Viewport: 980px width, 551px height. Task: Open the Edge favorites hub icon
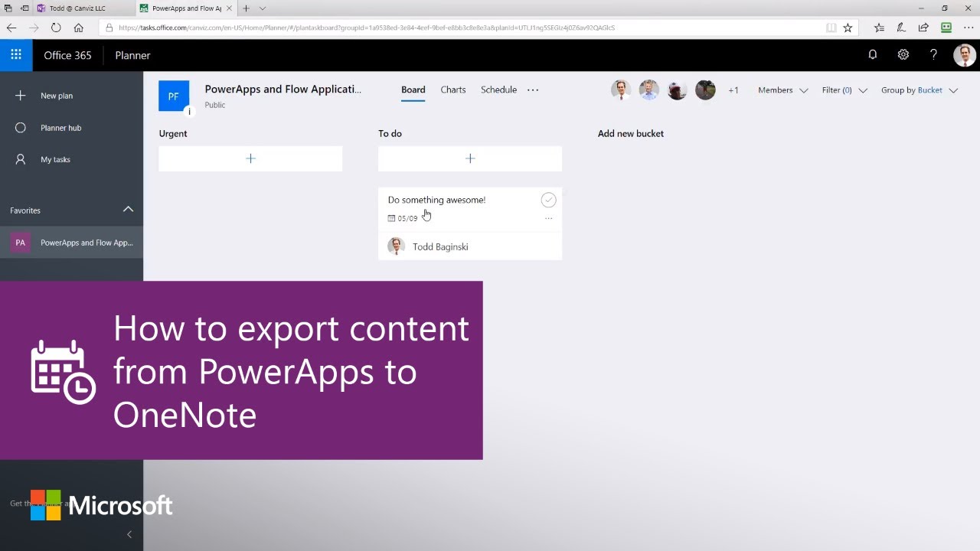point(879,28)
